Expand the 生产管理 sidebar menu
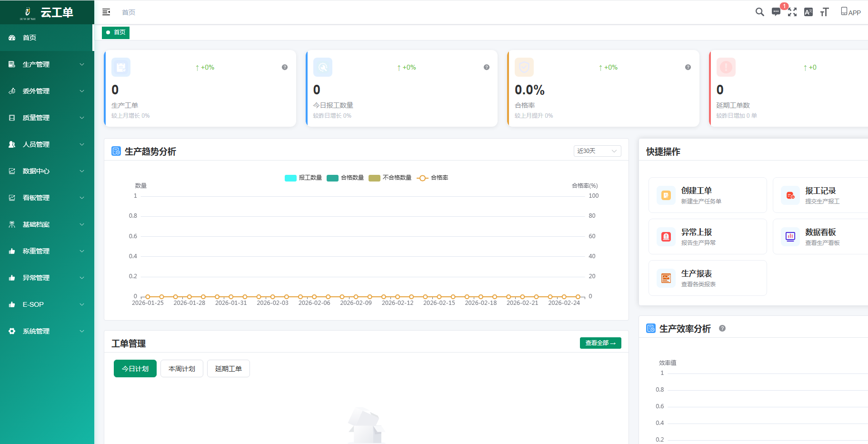The width and height of the screenshot is (868, 444). coord(47,64)
